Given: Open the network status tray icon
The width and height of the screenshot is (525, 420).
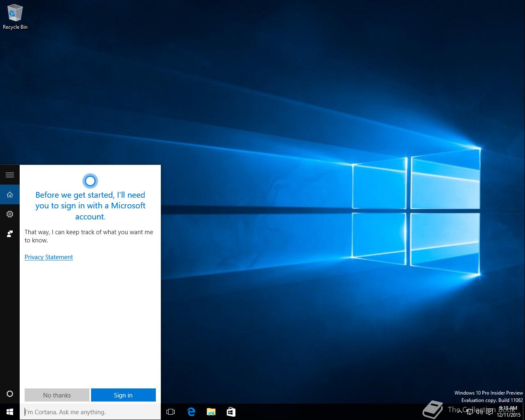Looking at the screenshot, I should (469, 412).
